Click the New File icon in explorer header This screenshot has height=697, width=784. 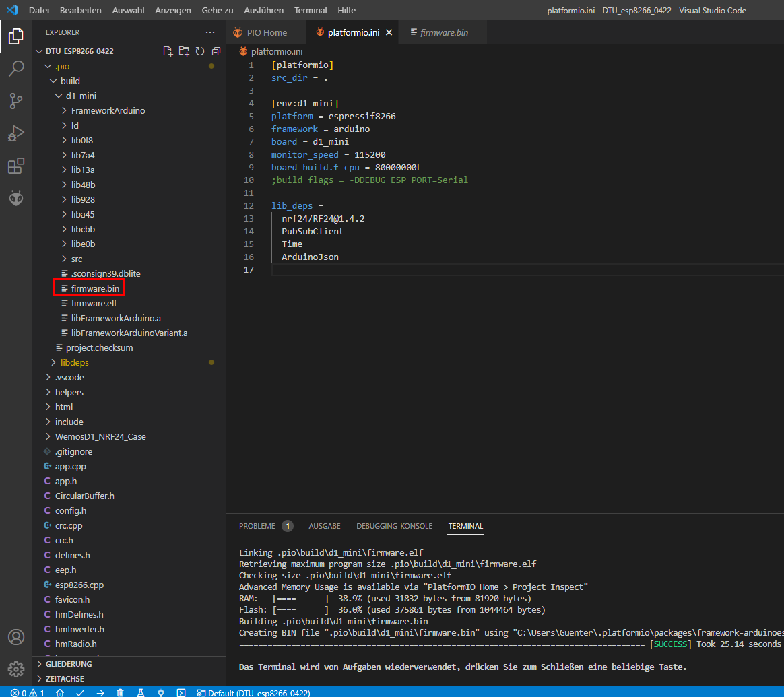pos(168,51)
